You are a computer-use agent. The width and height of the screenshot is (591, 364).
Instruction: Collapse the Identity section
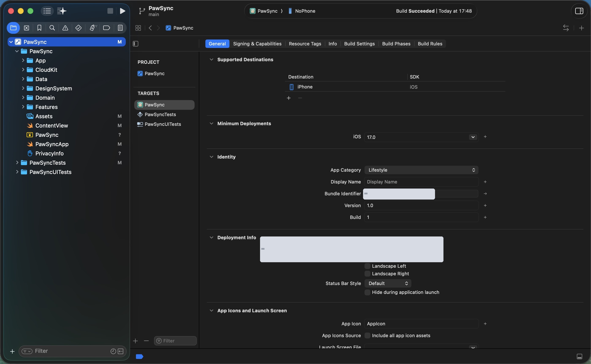tap(211, 157)
